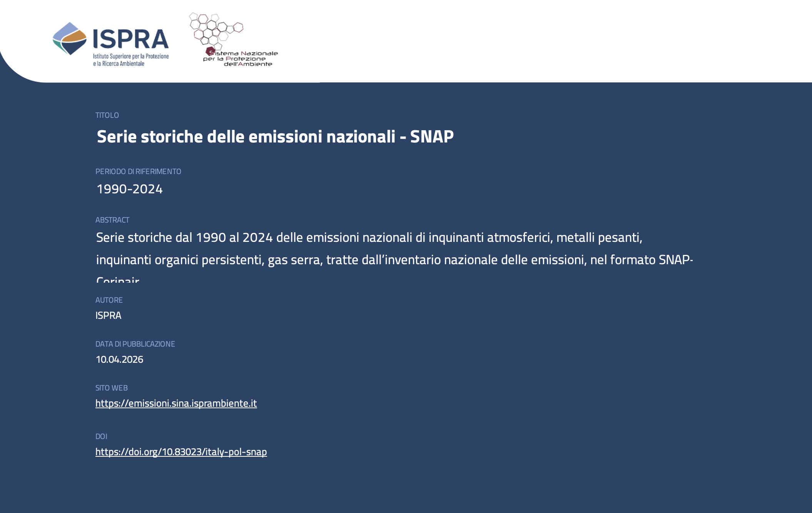This screenshot has height=513, width=812.
Task: Click the ISPRA diamond emblem logo
Action: (70, 39)
